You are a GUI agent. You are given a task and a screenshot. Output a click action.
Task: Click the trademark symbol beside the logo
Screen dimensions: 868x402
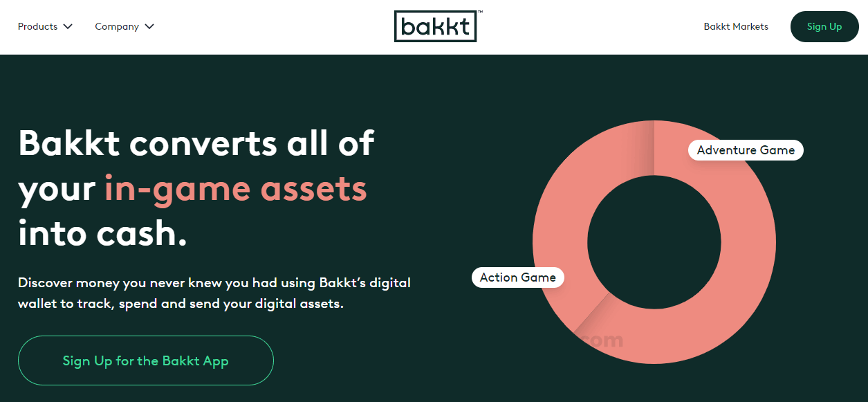[481, 12]
